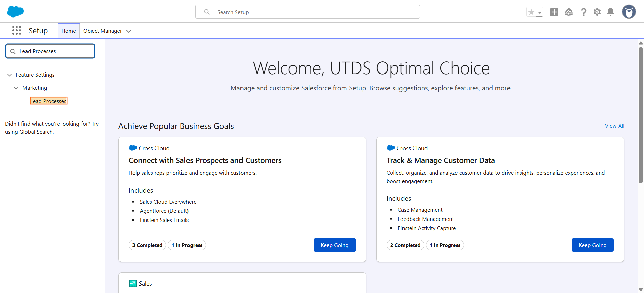Open the Help question mark icon

pos(584,12)
